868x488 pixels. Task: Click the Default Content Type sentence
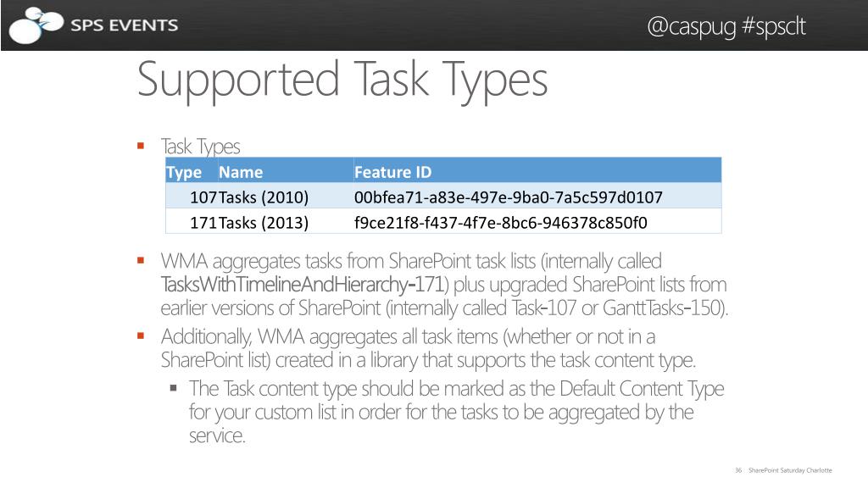(457, 413)
